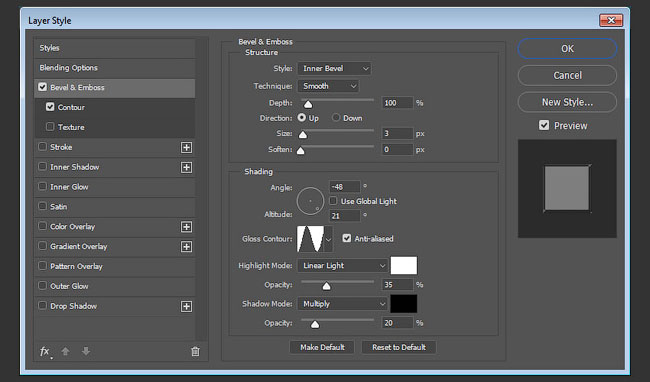The width and height of the screenshot is (650, 382).
Task: Add another Color Overlay via plus icon
Action: pyautogui.click(x=187, y=227)
